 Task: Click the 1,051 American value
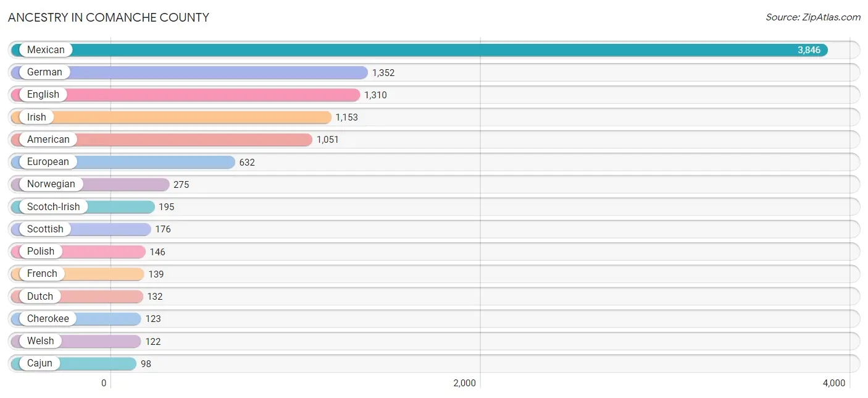pos(328,140)
